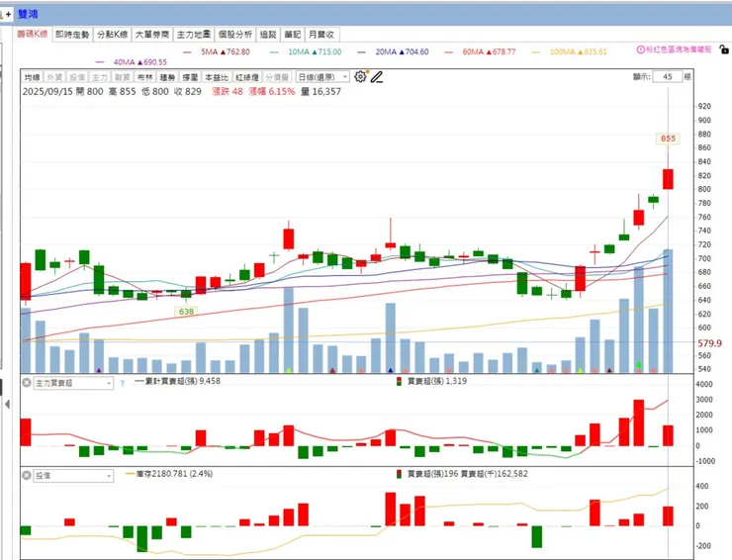
Task: Click the pink highlighted-area notice link
Action: click(x=679, y=49)
